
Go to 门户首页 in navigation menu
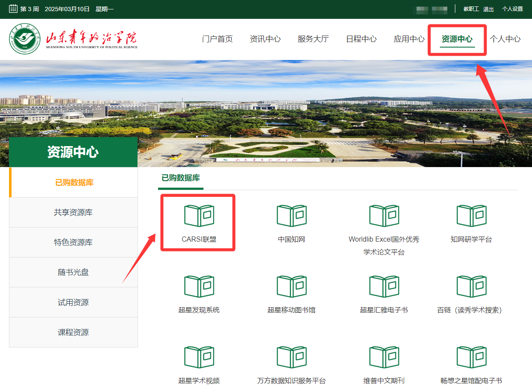[217, 39]
